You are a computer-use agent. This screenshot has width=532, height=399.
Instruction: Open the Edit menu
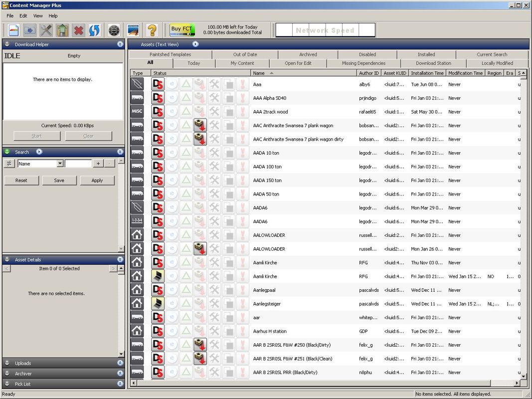23,16
